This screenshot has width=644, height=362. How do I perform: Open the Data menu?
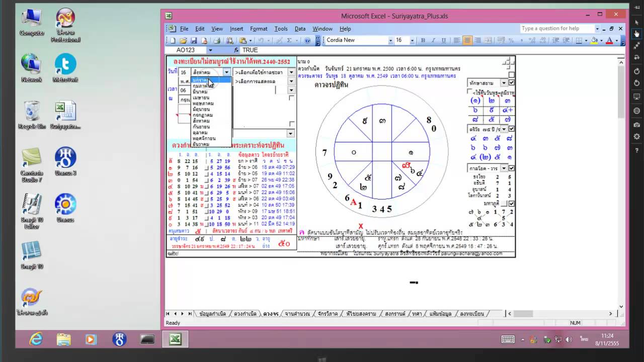coord(300,29)
